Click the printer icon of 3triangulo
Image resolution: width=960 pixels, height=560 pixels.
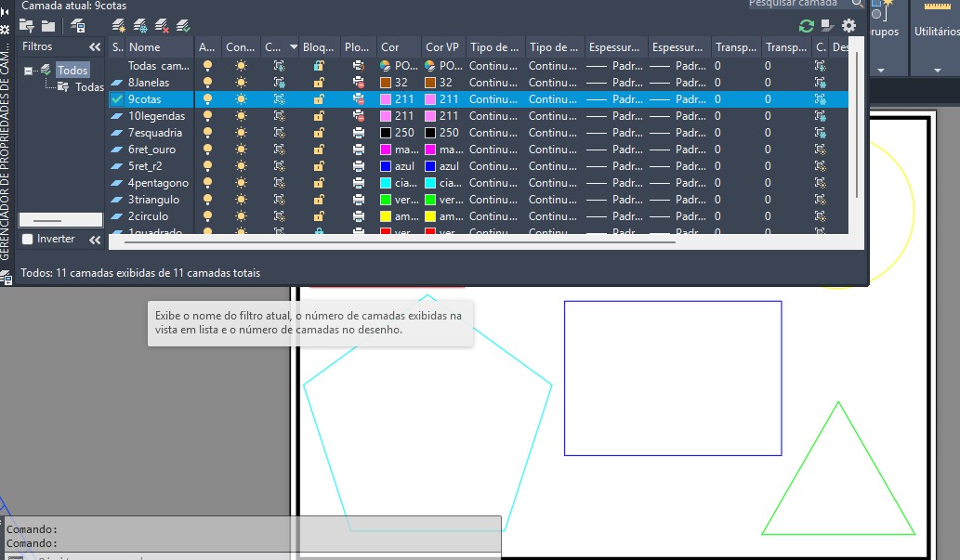(x=359, y=200)
